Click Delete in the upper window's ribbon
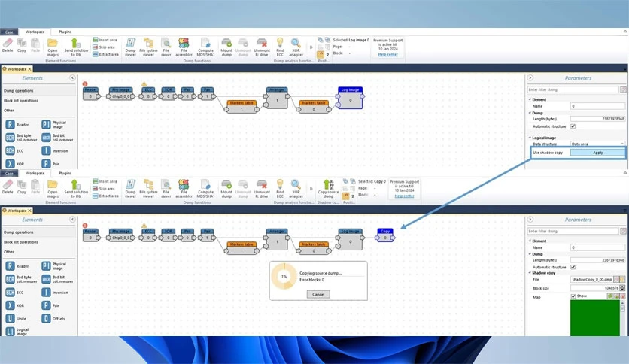 (8, 45)
